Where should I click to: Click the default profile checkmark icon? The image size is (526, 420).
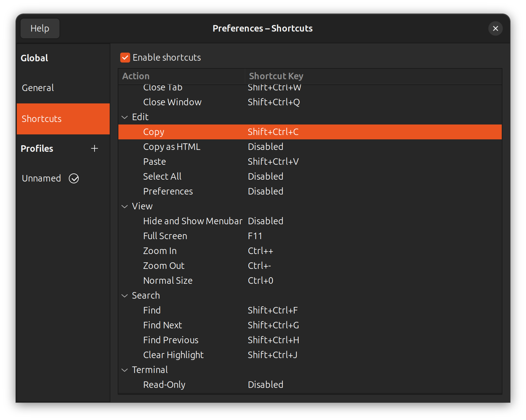click(74, 178)
